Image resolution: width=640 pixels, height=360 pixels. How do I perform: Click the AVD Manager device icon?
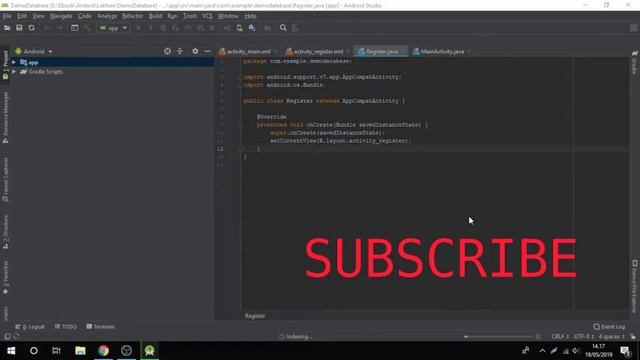[240, 28]
